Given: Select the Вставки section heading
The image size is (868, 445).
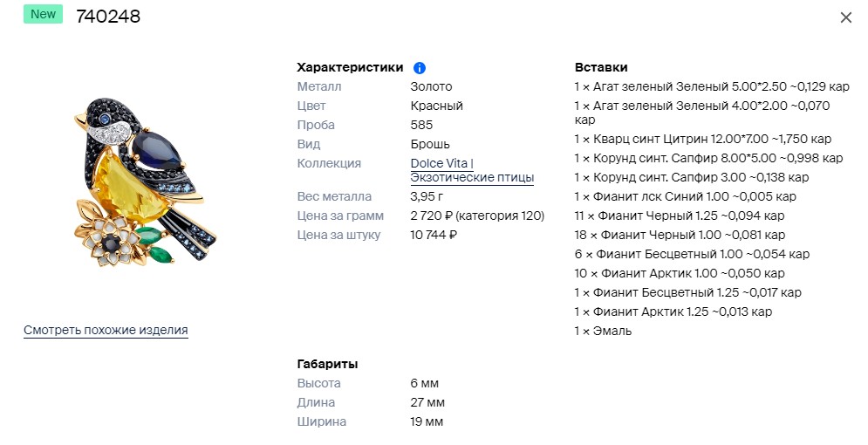Looking at the screenshot, I should pyautogui.click(x=601, y=67).
